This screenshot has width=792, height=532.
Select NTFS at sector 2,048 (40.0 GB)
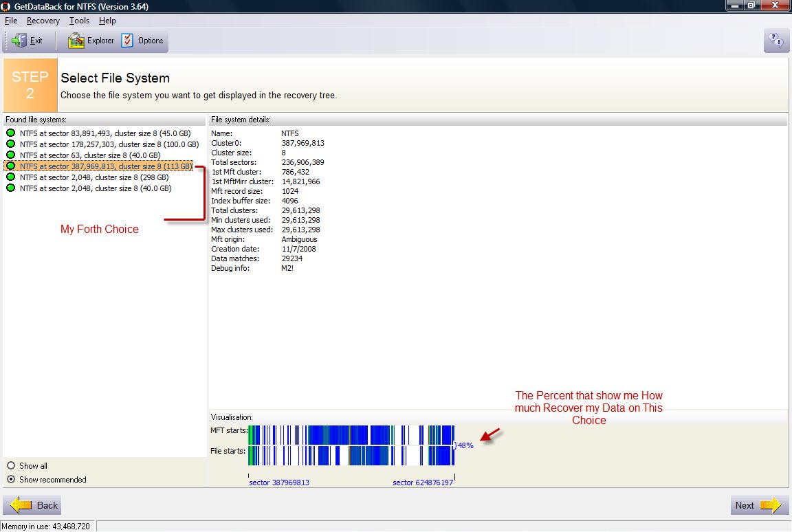[96, 188]
